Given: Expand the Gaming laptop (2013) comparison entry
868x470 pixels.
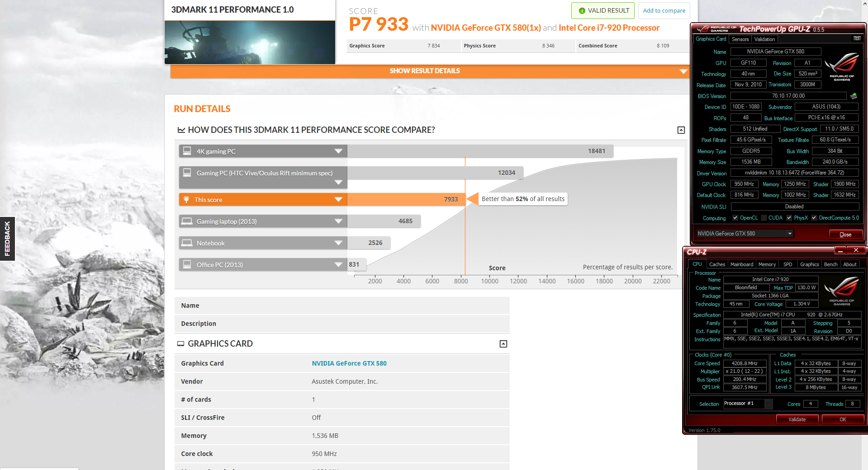Looking at the screenshot, I should point(338,221).
